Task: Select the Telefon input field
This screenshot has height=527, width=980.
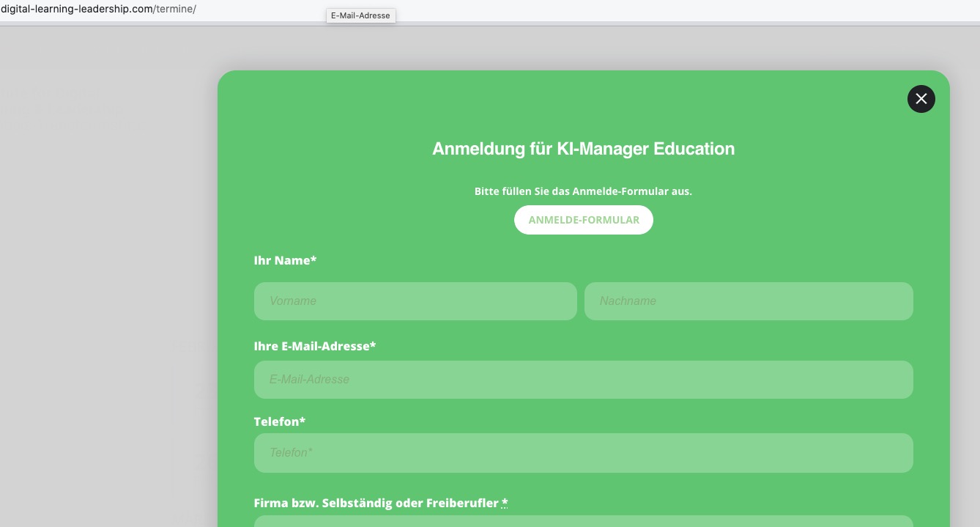Action: click(x=583, y=453)
